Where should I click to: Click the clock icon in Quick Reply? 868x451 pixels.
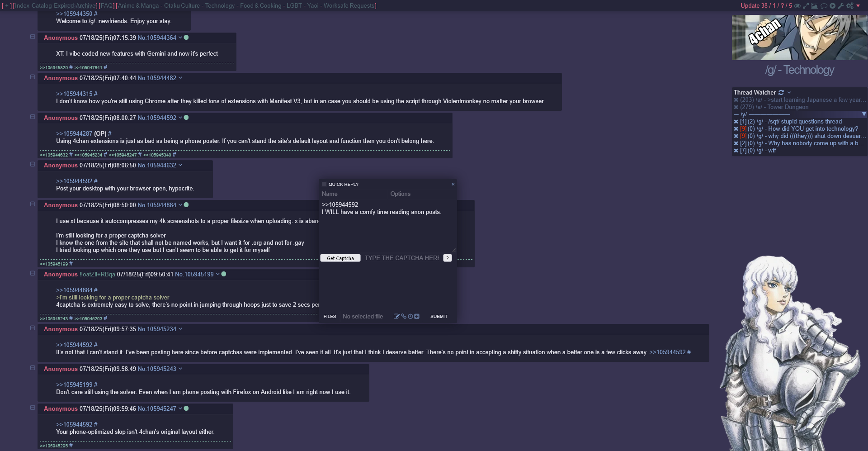tap(410, 317)
